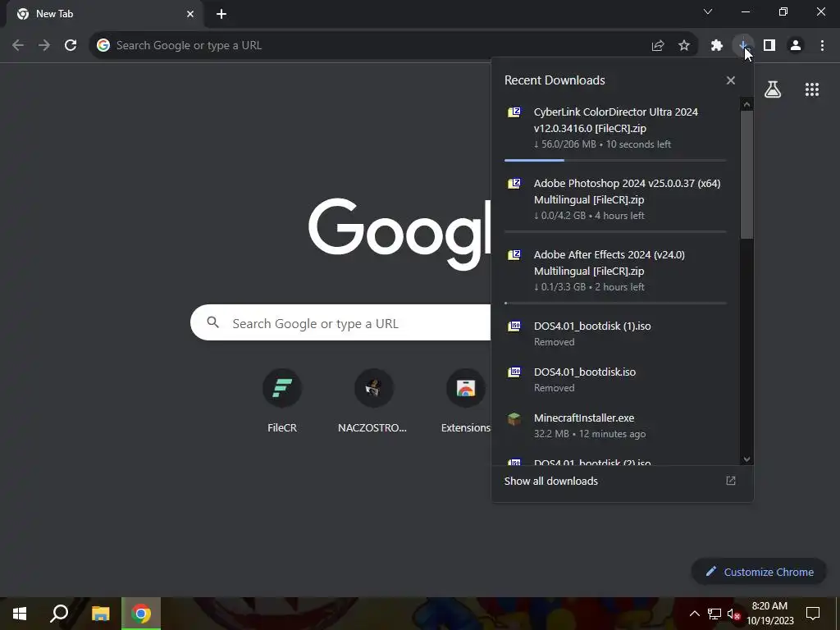Open the Google apps grid
This screenshot has width=840, height=630.
point(812,89)
